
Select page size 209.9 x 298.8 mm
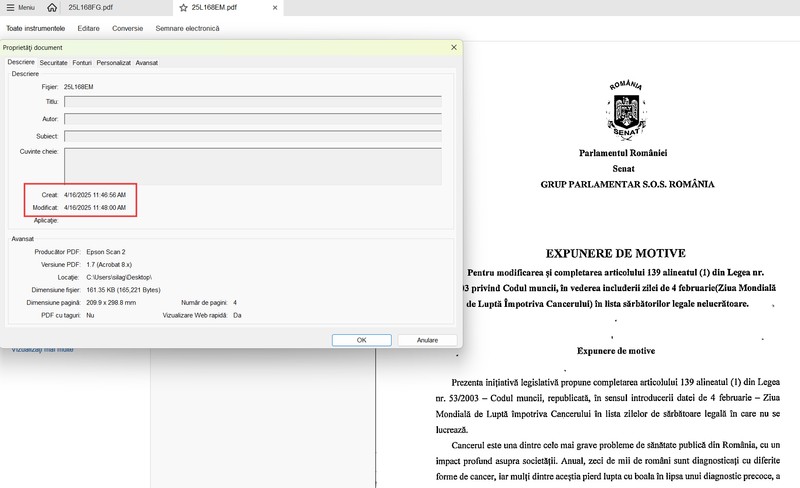click(x=111, y=303)
